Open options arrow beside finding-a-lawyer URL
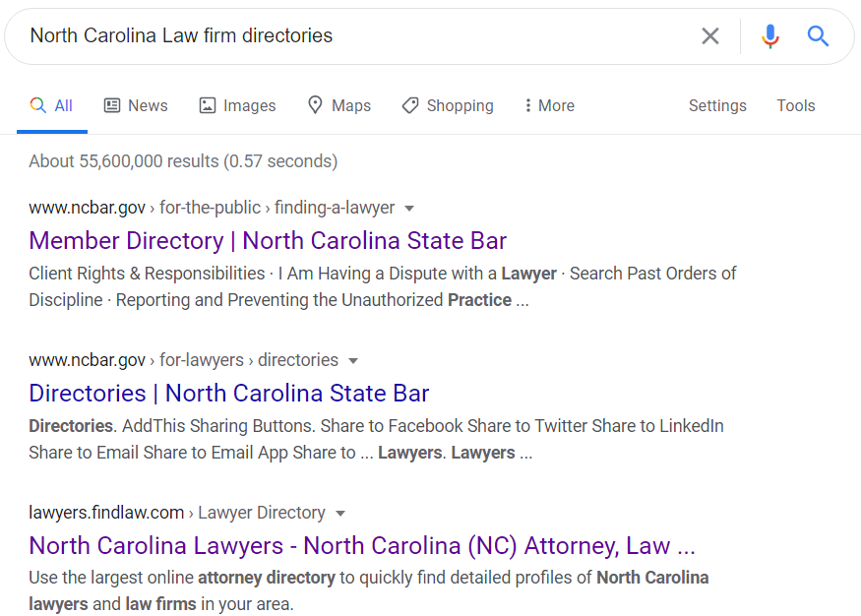The width and height of the screenshot is (861, 616). (x=409, y=209)
